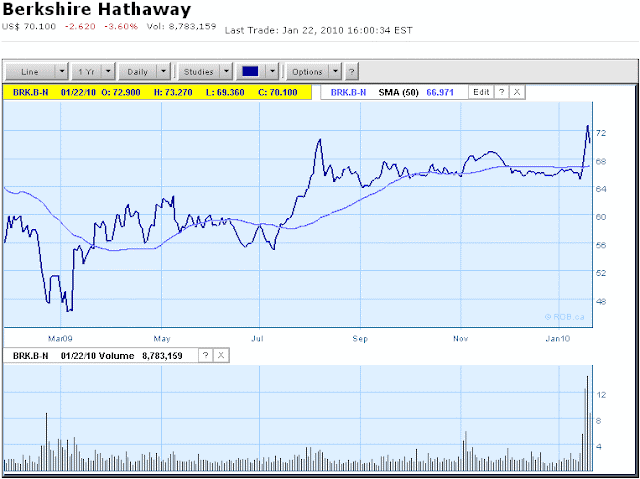This screenshot has height=479, width=640.
Task: Pick the dark blue line color swatch
Action: 250,72
